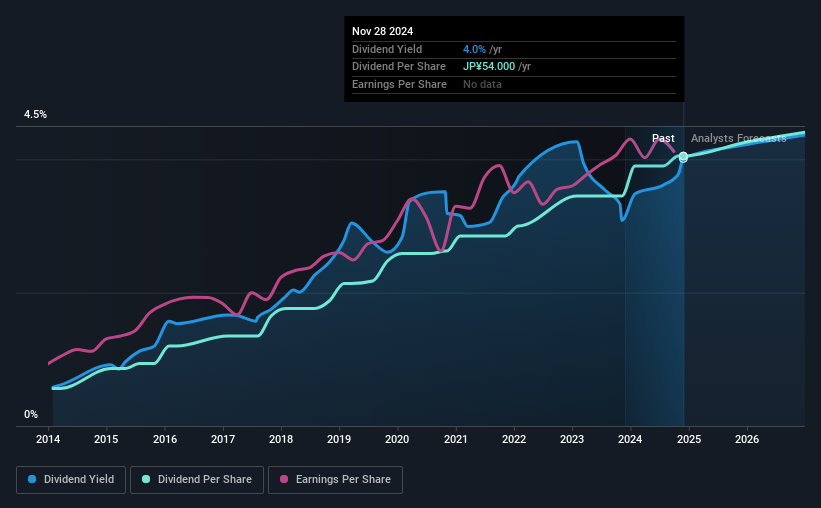This screenshot has height=508, width=821.
Task: Click the blue Dividend Yield legend dot
Action: point(32,479)
